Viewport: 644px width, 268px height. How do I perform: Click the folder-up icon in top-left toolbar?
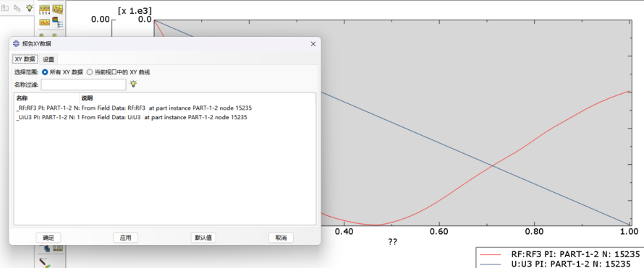(5, 8)
